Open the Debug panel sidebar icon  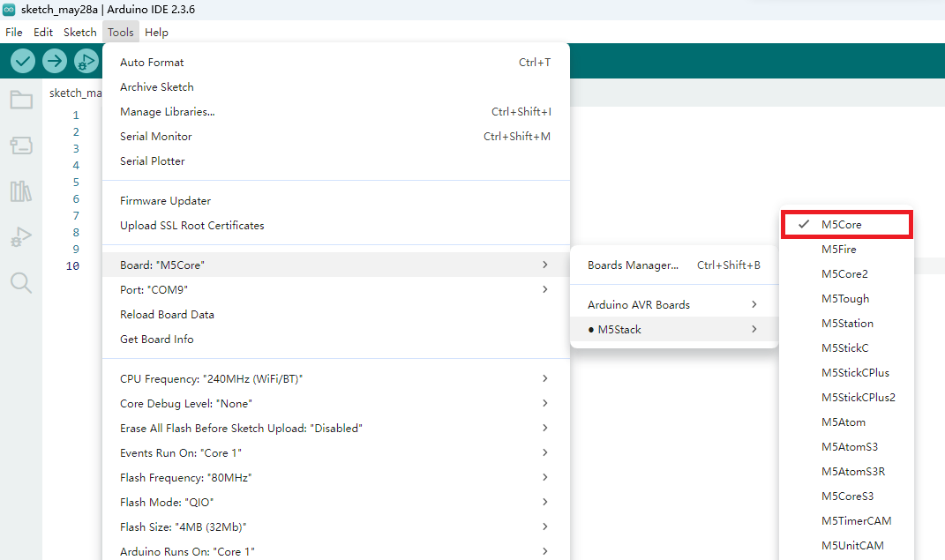pyautogui.click(x=21, y=236)
